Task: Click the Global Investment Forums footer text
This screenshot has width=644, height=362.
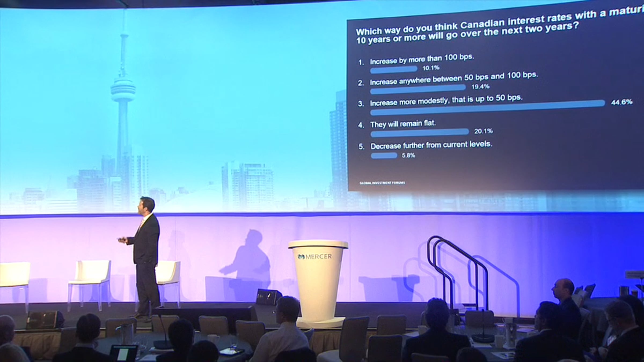Action: [x=382, y=183]
